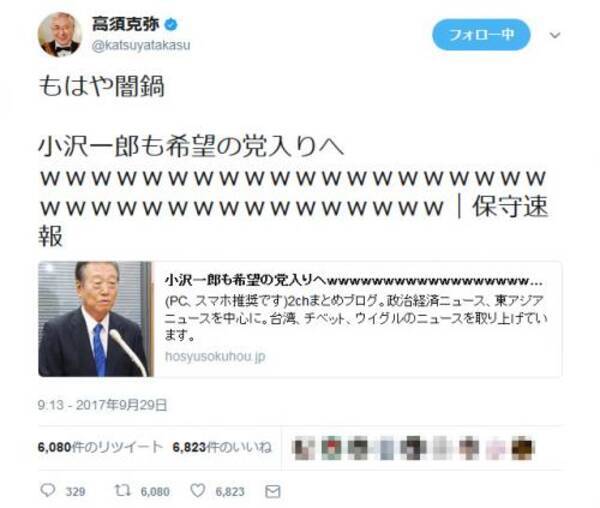The height and width of the screenshot is (508, 600).
Task: Click the link card photo thumbnail
Action: (96, 319)
